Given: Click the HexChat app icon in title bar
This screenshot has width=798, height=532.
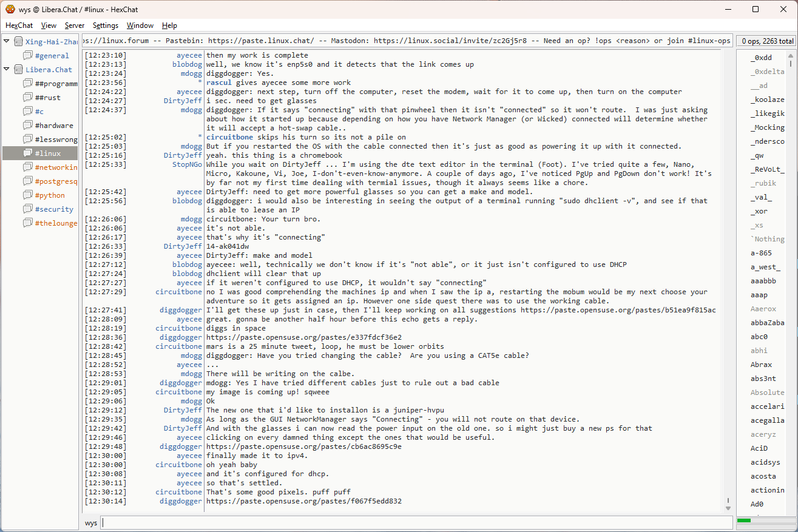Looking at the screenshot, I should pyautogui.click(x=10, y=9).
